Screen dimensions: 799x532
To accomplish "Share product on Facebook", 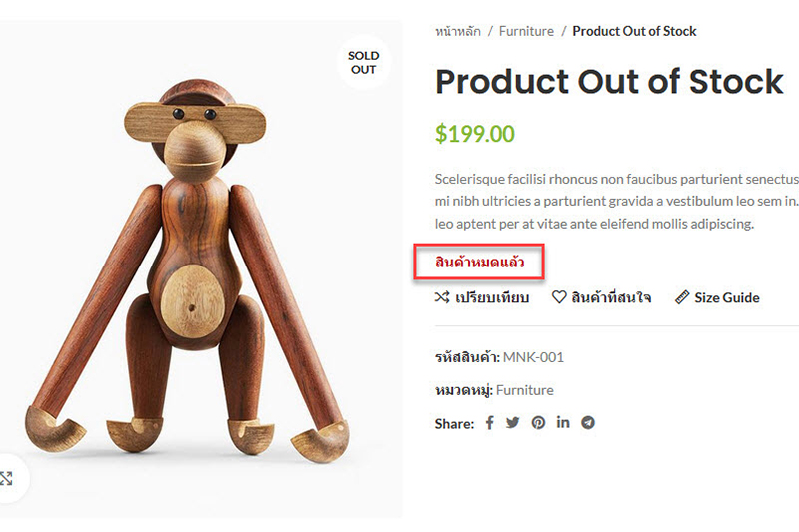I will 489,423.
